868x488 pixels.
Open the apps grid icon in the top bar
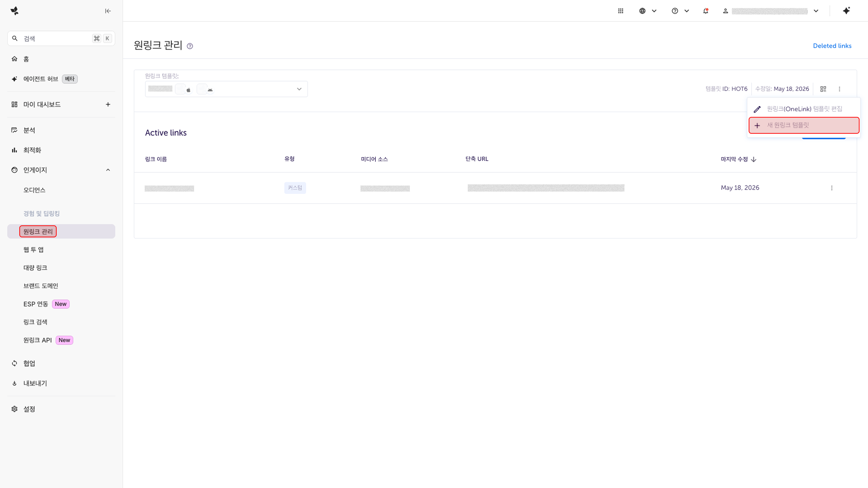(x=620, y=11)
